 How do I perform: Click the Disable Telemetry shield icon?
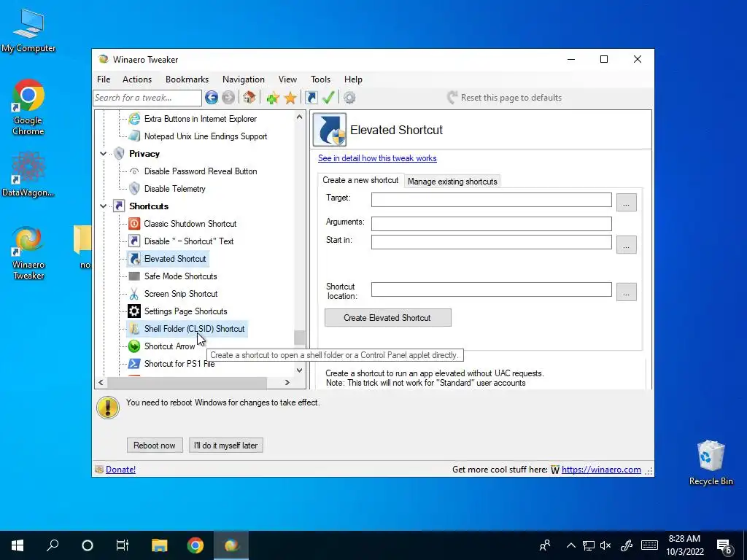(134, 189)
